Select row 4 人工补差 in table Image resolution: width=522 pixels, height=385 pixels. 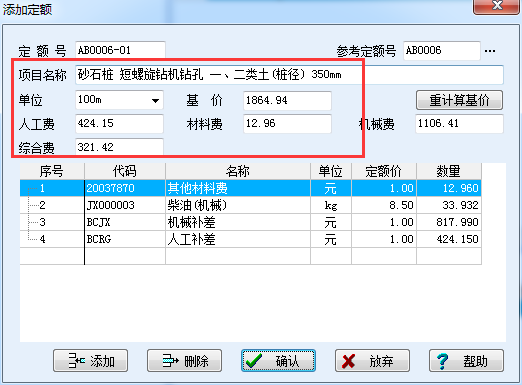coord(251,239)
